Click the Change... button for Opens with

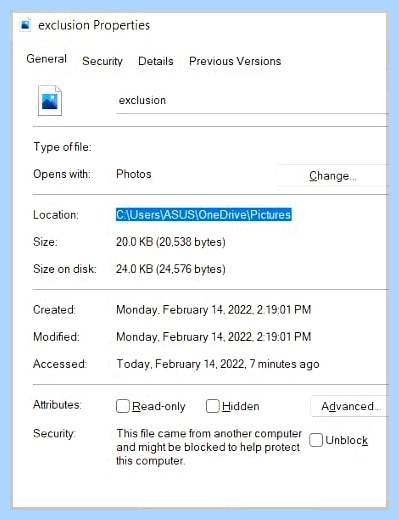pos(333,176)
